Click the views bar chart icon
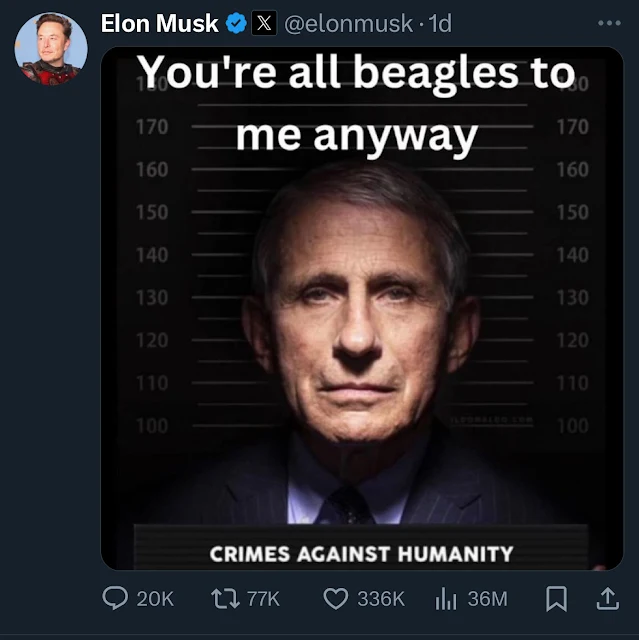 [x=446, y=598]
